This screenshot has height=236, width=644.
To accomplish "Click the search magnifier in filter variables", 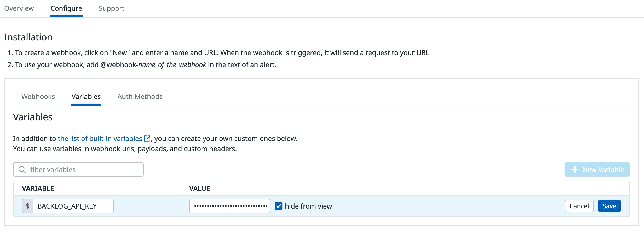I will coord(22,169).
